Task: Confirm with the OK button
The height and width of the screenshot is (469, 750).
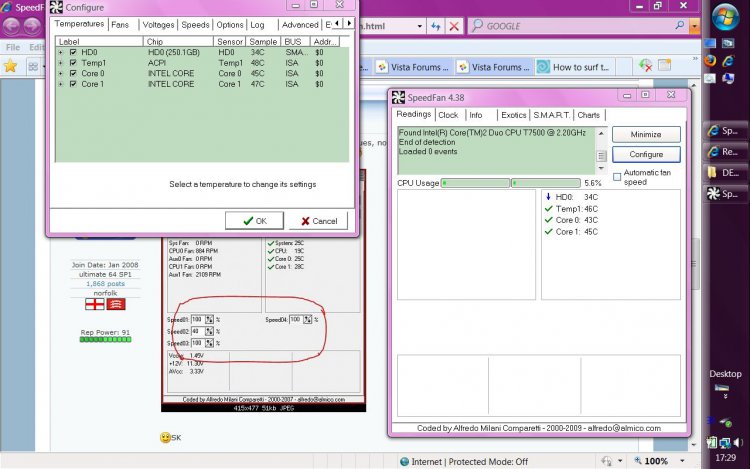Action: coord(254,221)
